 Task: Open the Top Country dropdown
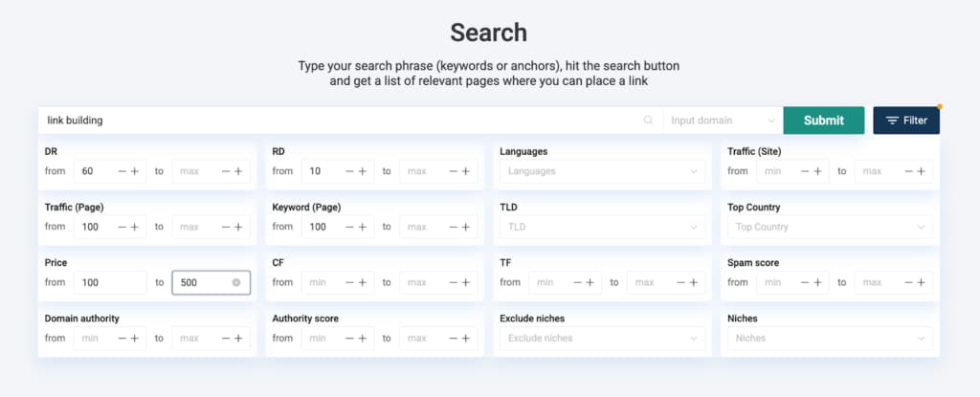[x=829, y=227]
